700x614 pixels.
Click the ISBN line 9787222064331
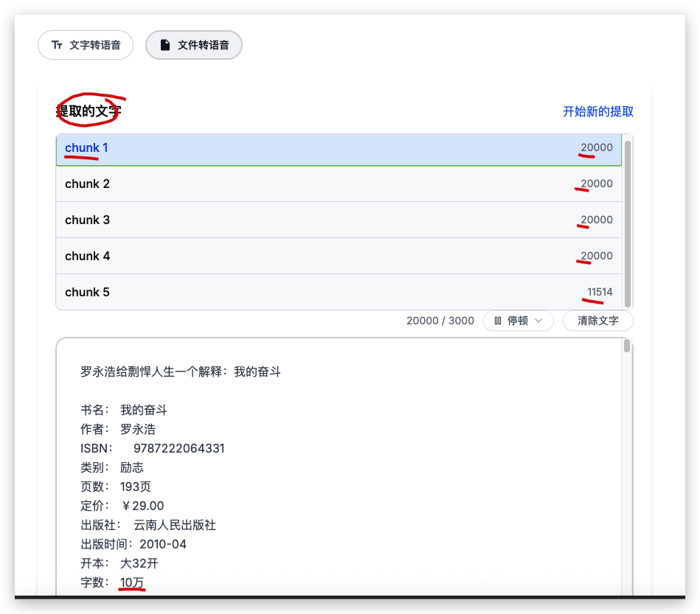152,448
